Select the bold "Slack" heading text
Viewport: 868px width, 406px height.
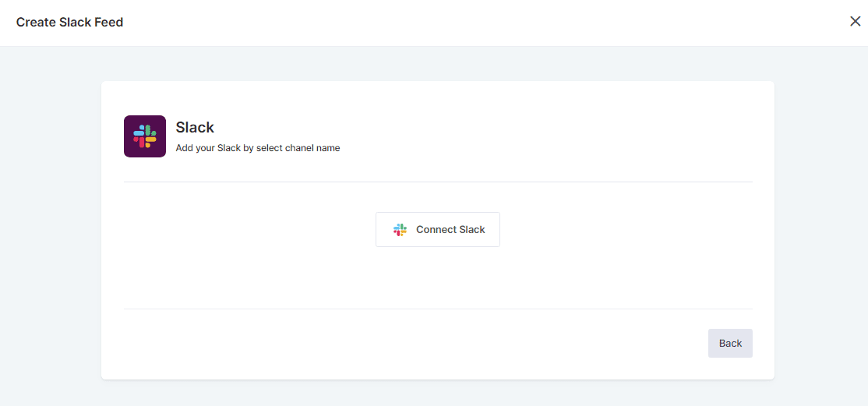[x=195, y=127]
